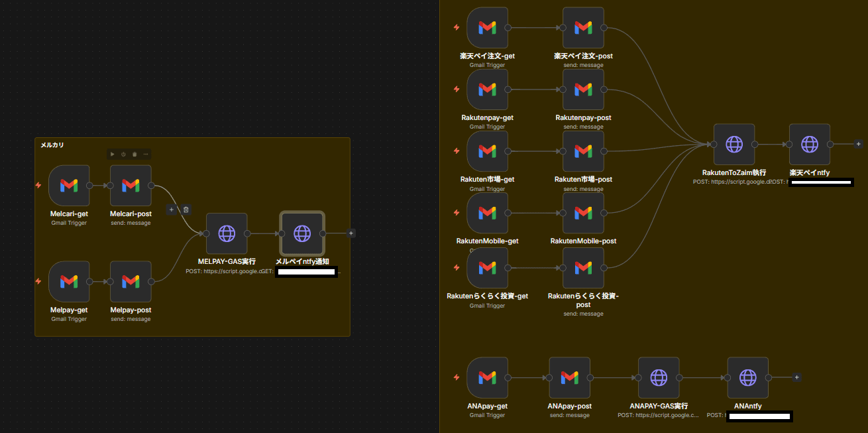Add node after 楽天ペイntfy
Image resolution: width=868 pixels, height=433 pixels.
(858, 144)
